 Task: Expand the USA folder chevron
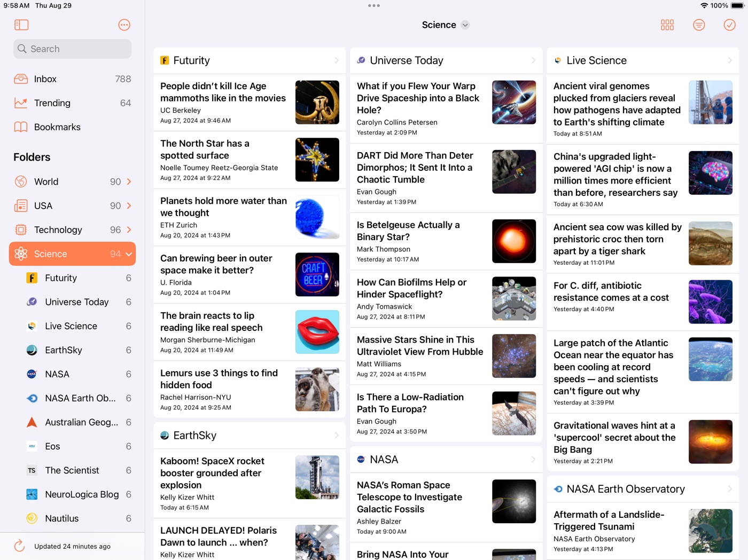(129, 206)
